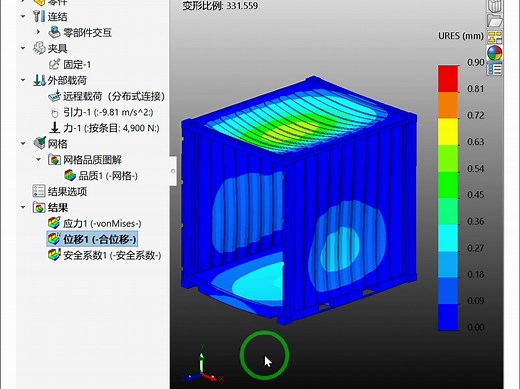Collapse the 夹具 tree node
Screen dimensions: 520x389
(x=23, y=48)
